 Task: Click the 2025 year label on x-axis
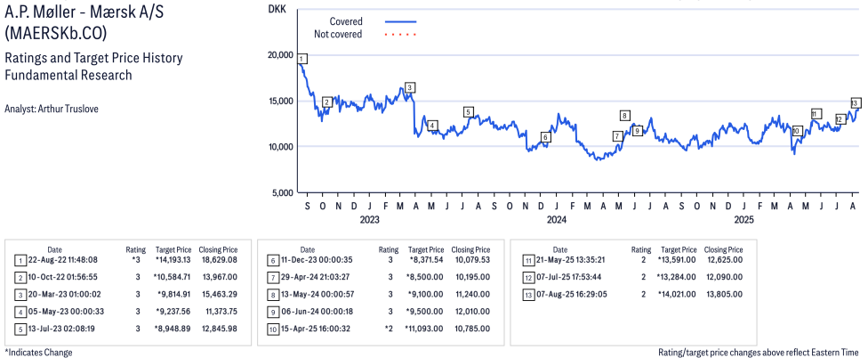pyautogui.click(x=743, y=220)
